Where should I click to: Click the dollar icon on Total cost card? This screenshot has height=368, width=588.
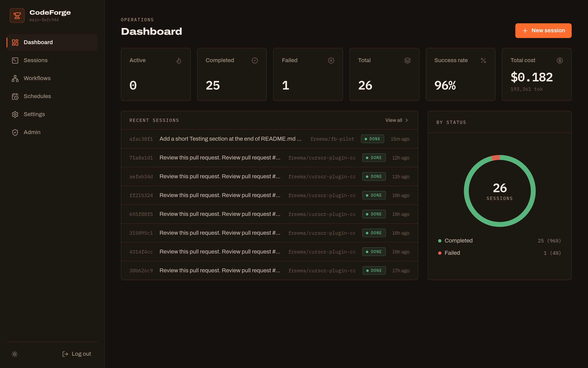(560, 60)
